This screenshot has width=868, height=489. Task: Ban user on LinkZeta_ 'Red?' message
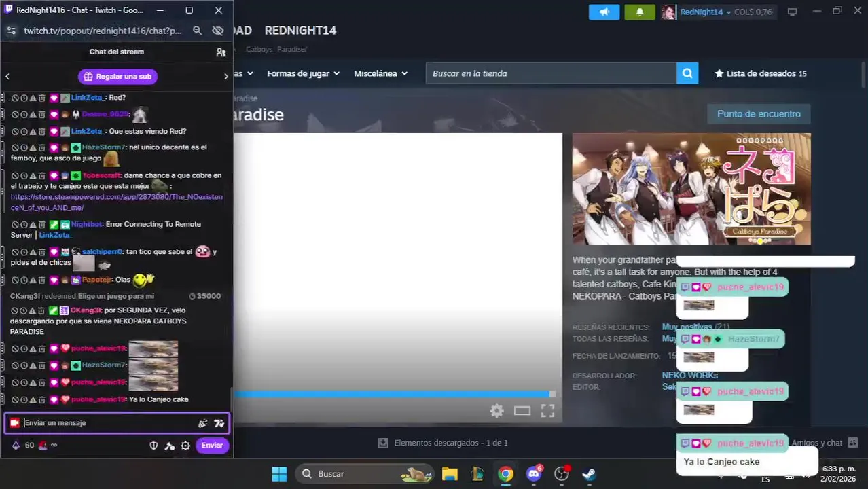point(15,98)
